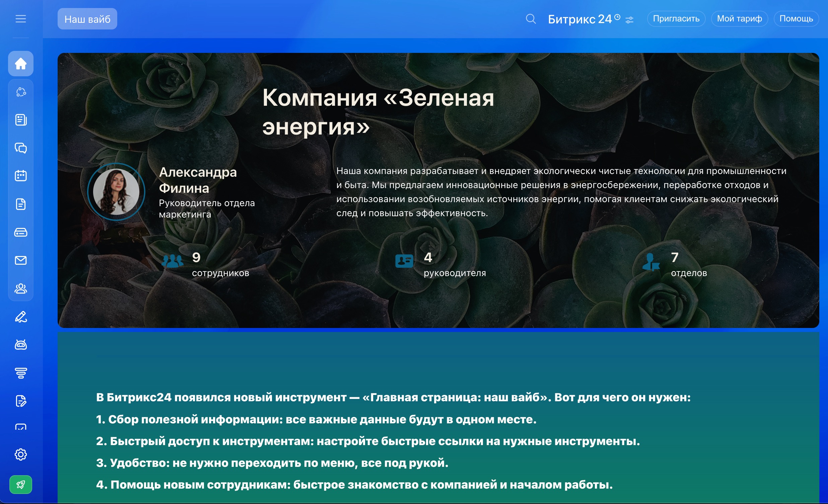Open the Messenger chat bubbles icon

(21, 148)
